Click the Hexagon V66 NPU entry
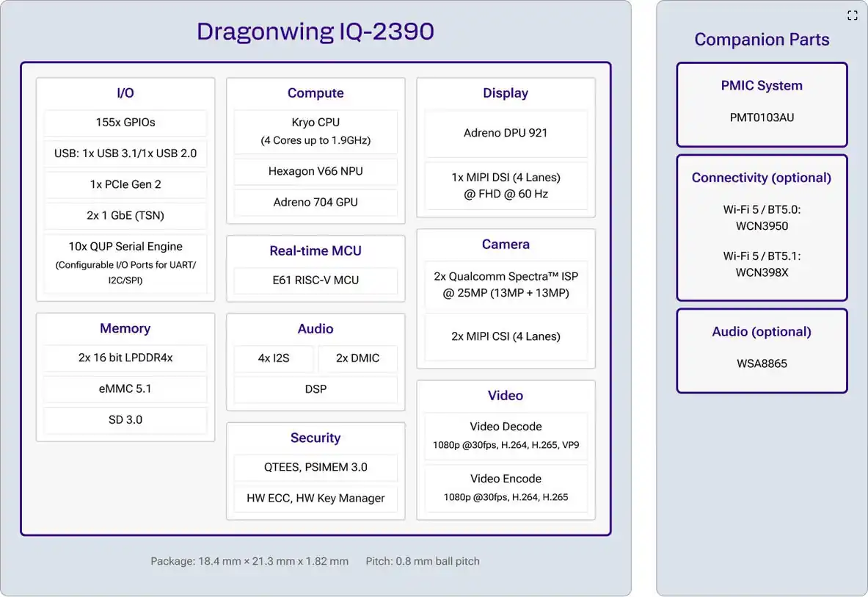 click(316, 172)
